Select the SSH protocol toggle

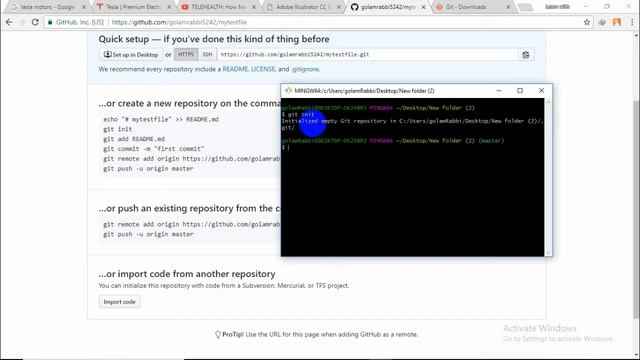(207, 55)
